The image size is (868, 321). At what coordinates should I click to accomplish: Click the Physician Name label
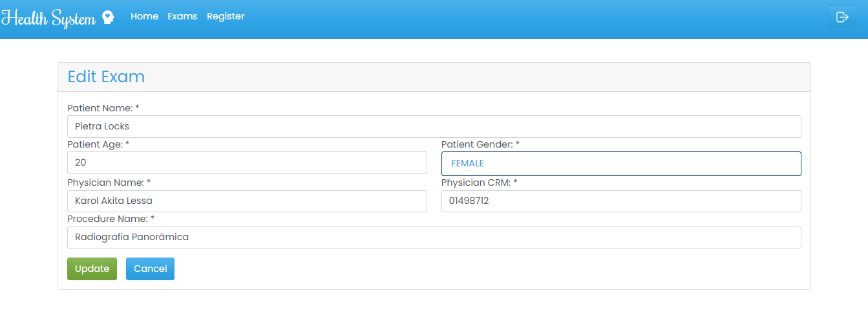tap(109, 183)
